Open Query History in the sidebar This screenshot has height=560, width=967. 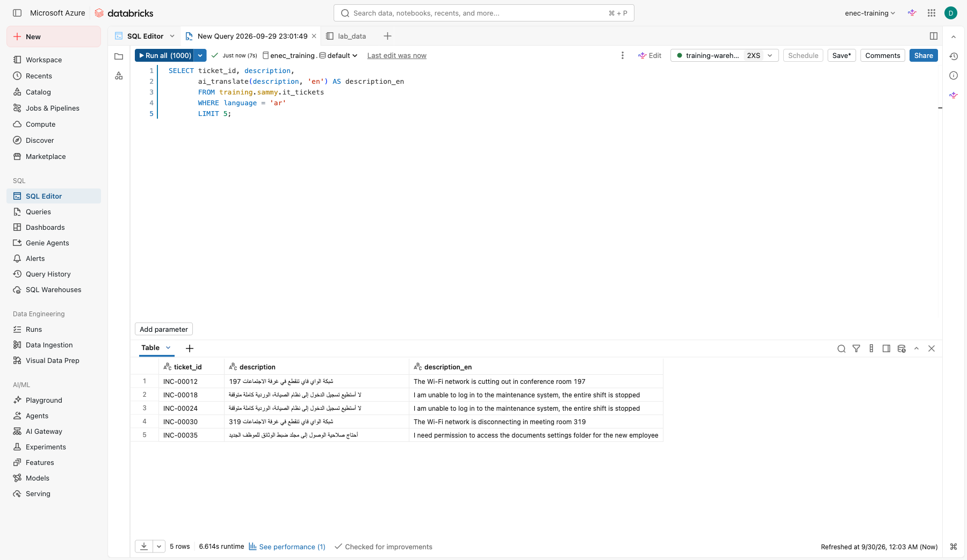(x=48, y=274)
